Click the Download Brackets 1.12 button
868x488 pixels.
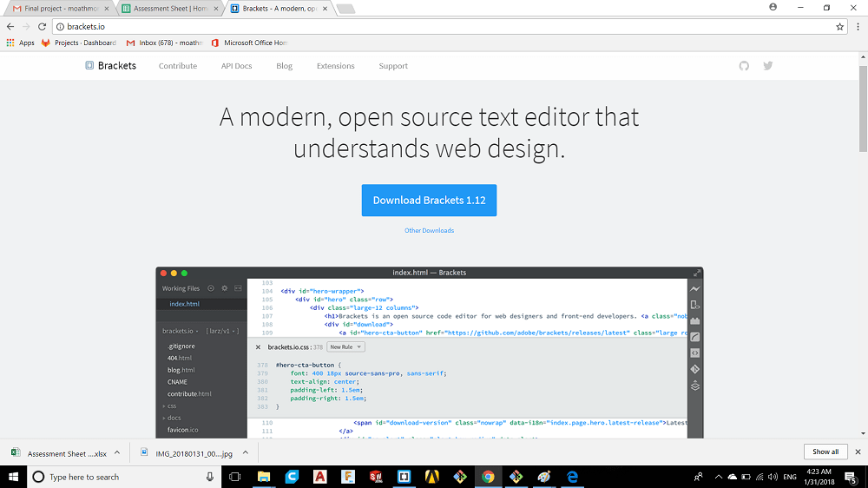pyautogui.click(x=429, y=200)
